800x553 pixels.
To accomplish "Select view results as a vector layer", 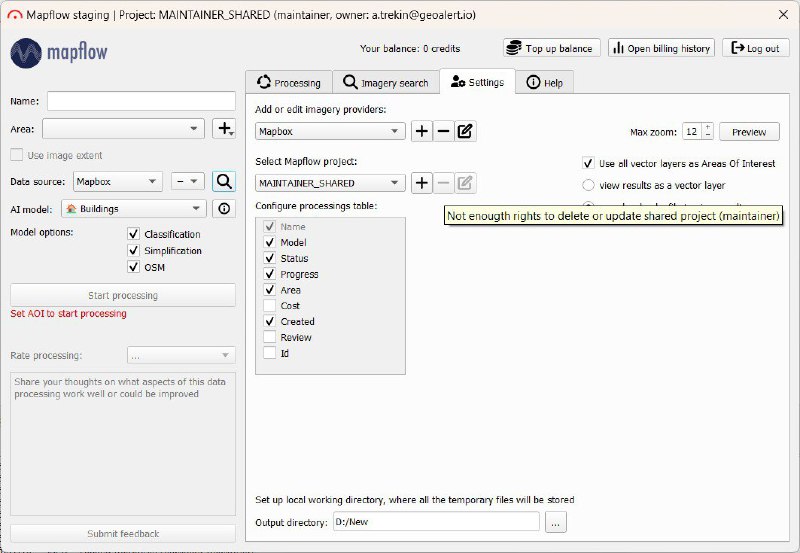I will [x=588, y=185].
